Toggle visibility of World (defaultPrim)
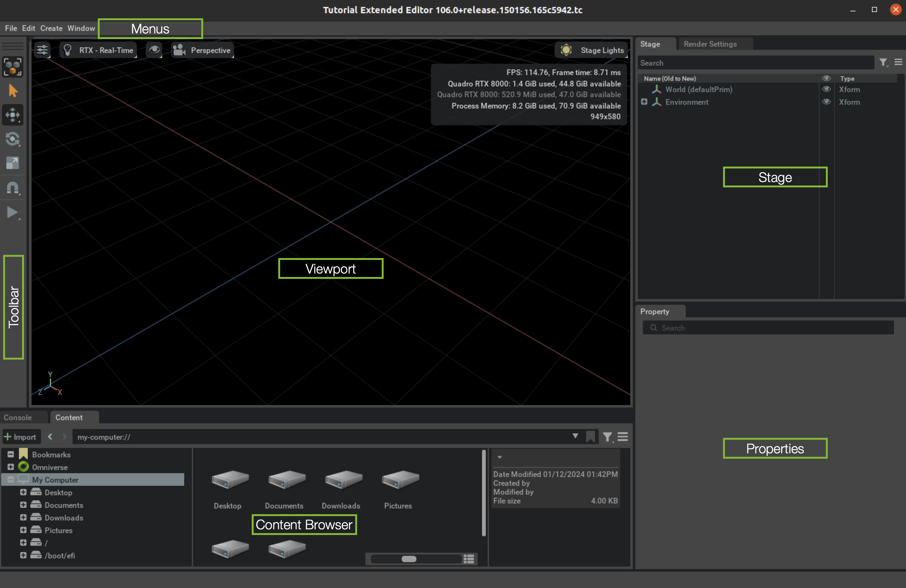Screen dimensions: 906x588 pos(827,90)
